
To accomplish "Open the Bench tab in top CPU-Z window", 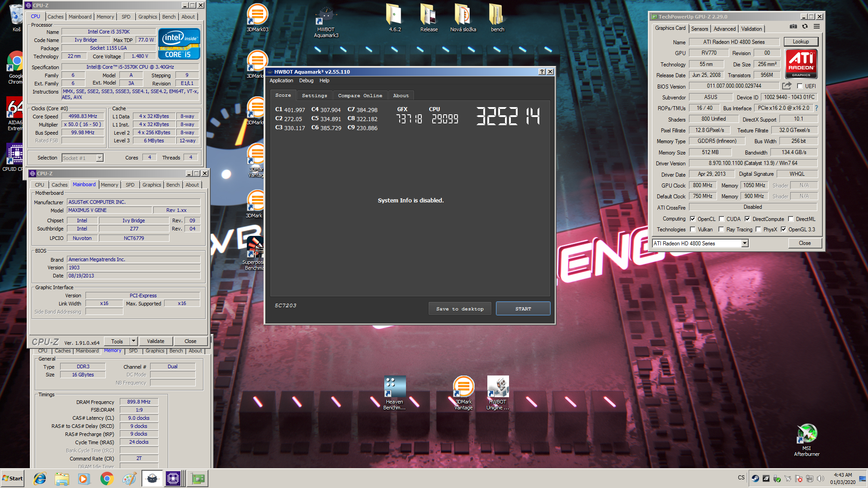I will tap(169, 17).
